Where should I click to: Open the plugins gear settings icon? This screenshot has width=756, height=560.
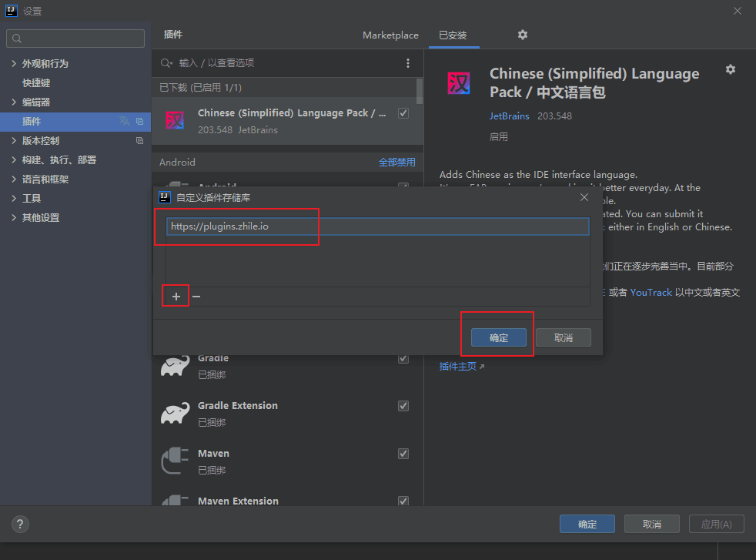click(523, 35)
